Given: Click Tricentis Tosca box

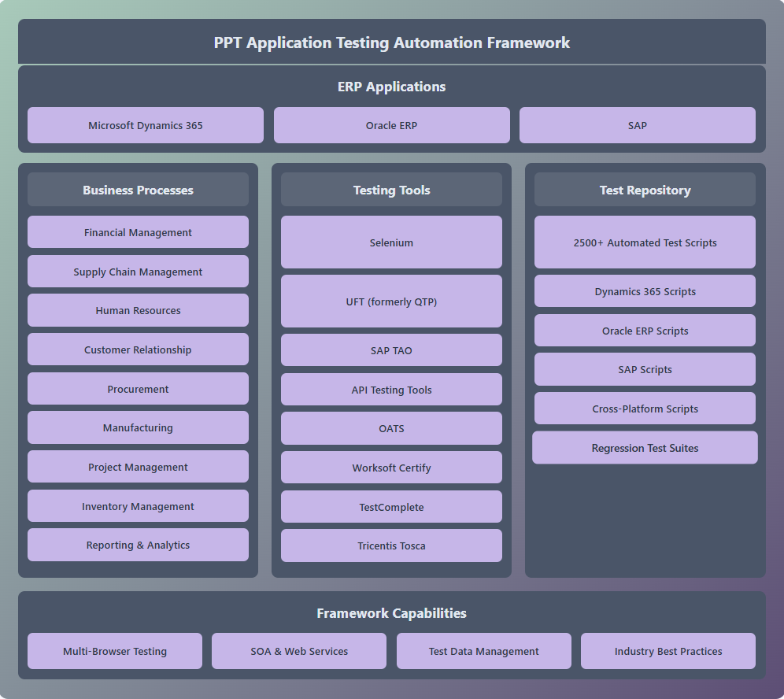Looking at the screenshot, I should pyautogui.click(x=391, y=546).
